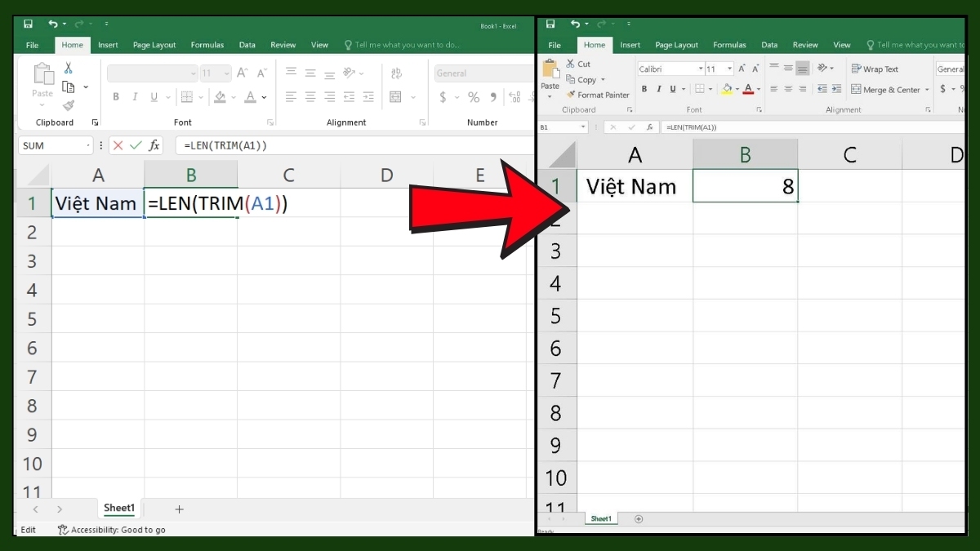
Task: Click the Sheet1 tab at the bottom
Action: pyautogui.click(x=119, y=508)
